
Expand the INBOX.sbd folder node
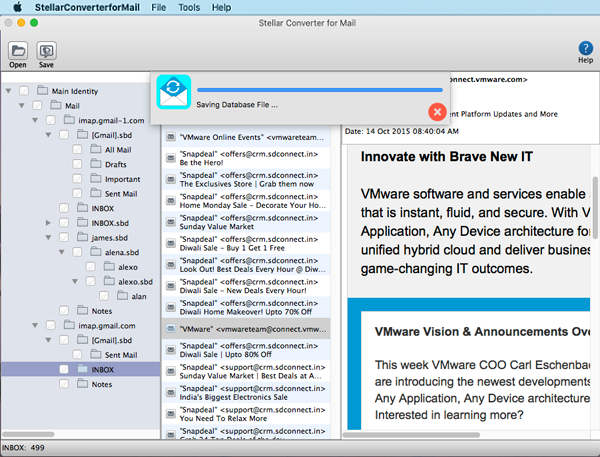48,223
